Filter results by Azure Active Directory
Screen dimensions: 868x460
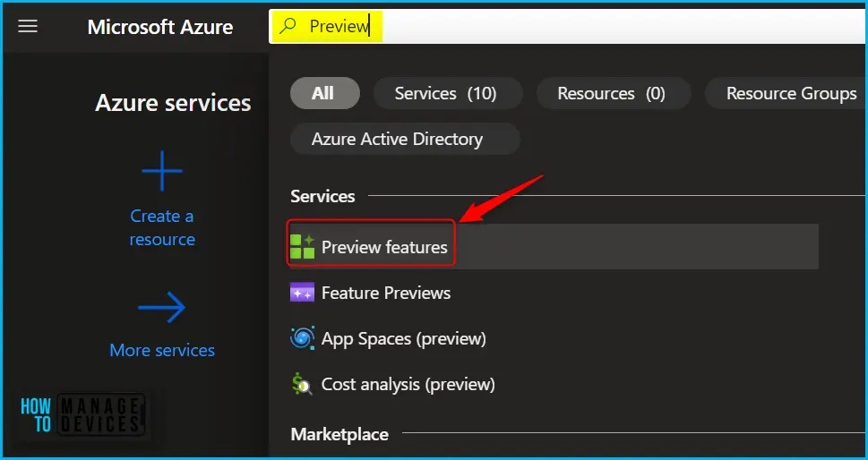(405, 138)
